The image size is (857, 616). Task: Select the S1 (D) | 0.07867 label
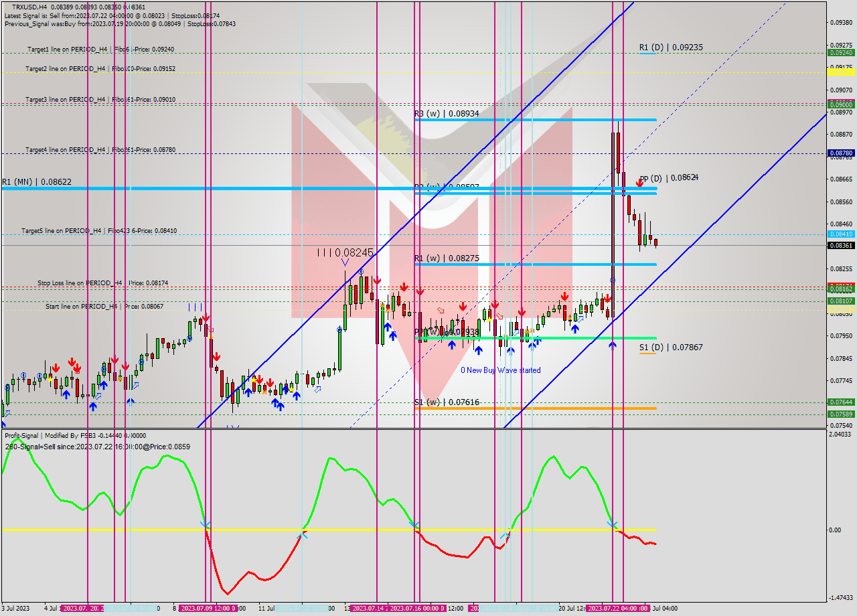point(671,348)
